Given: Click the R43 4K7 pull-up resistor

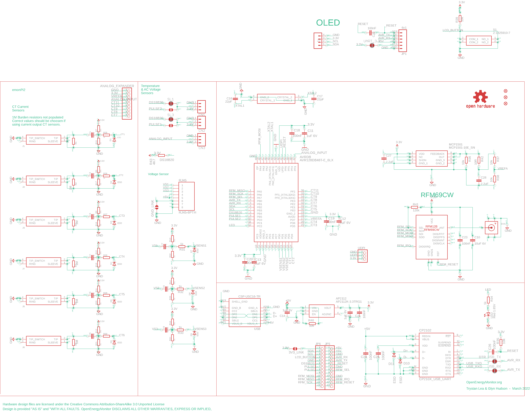Looking at the screenshot, I should pyautogui.click(x=162, y=155).
